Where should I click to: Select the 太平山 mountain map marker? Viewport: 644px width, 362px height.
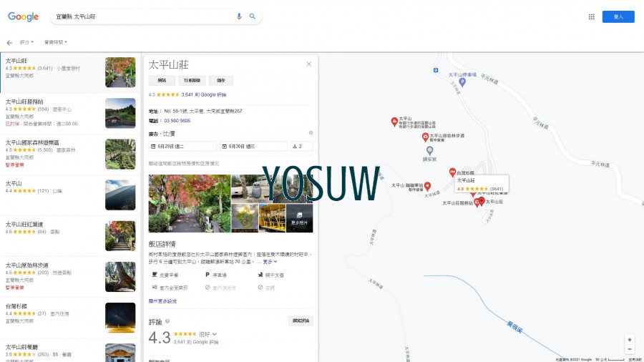click(x=394, y=122)
